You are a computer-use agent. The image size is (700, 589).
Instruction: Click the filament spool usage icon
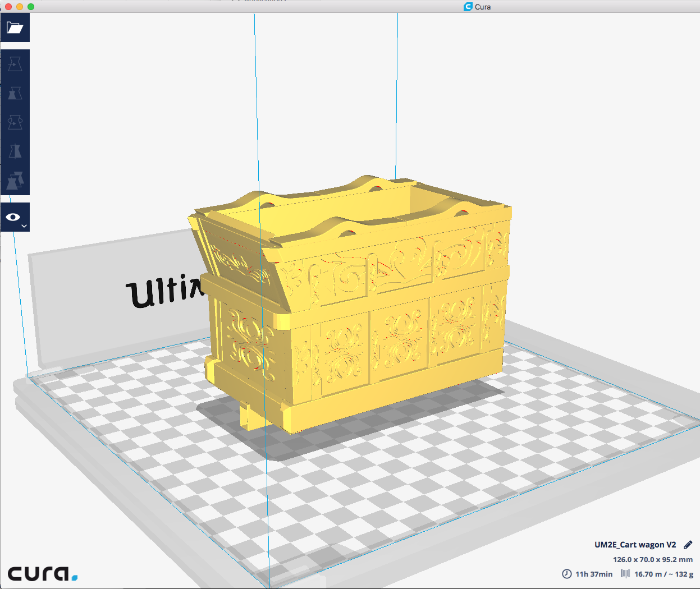click(x=625, y=574)
